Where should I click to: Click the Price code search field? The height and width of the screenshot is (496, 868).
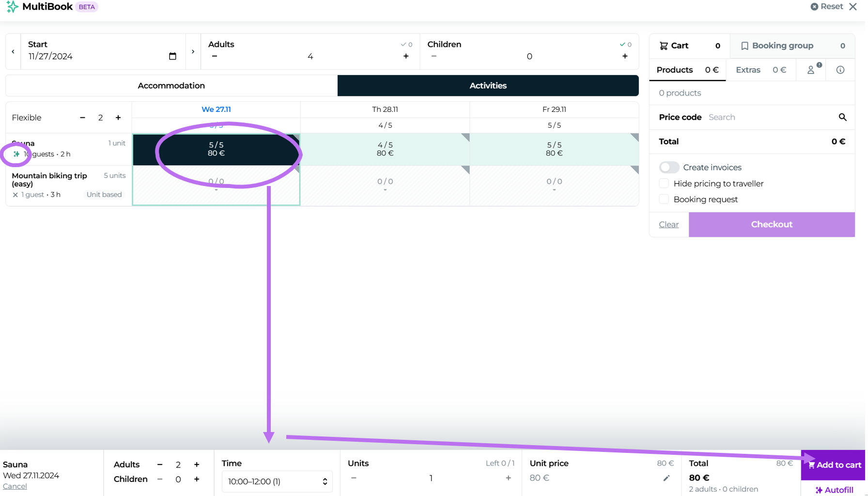pyautogui.click(x=770, y=117)
